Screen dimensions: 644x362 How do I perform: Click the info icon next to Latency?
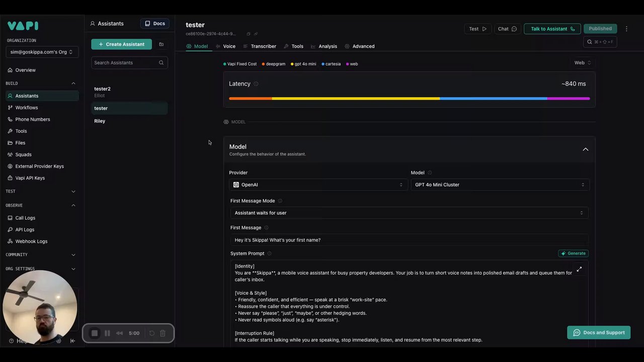pyautogui.click(x=256, y=84)
